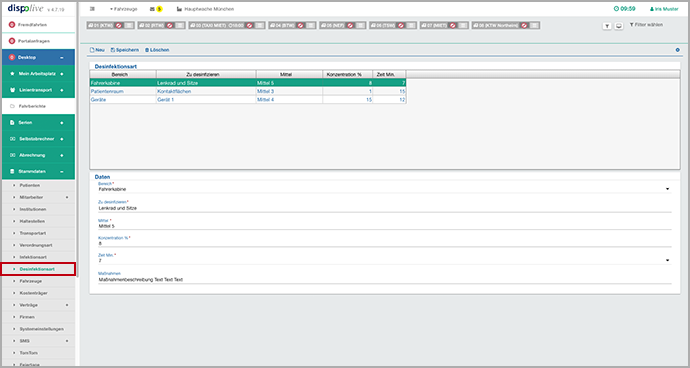Click the grey list toggle on vehicle 05 (NEF)

[360, 26]
